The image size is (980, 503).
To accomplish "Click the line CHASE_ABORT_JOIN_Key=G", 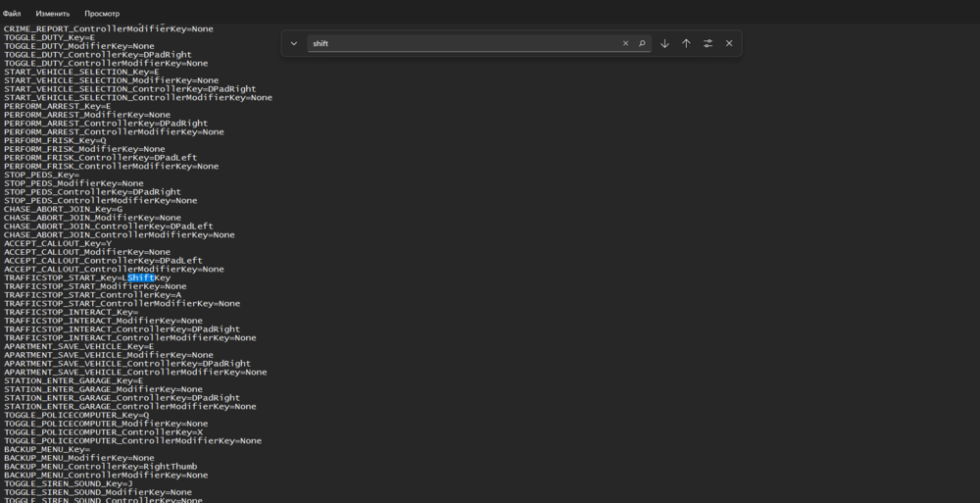I will (x=63, y=210).
